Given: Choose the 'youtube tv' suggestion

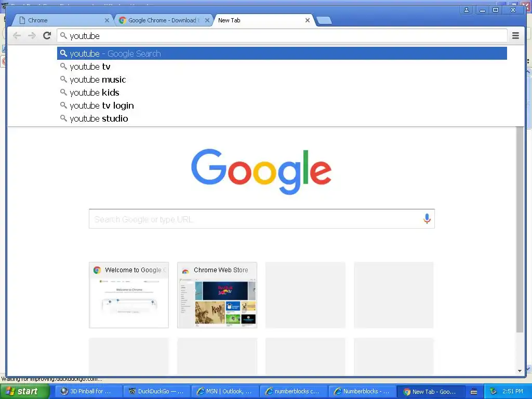Looking at the screenshot, I should coord(282,66).
